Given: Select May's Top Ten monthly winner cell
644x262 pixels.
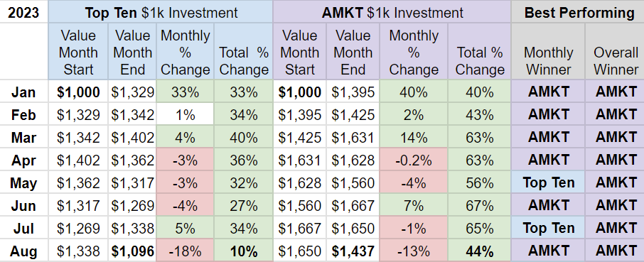Looking at the screenshot, I should tap(548, 182).
